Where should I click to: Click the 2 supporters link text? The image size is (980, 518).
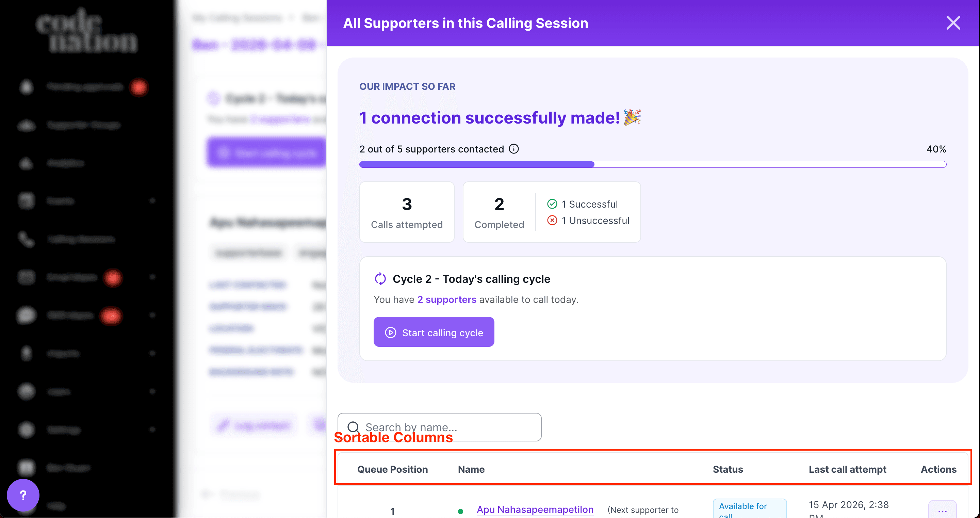(x=447, y=300)
